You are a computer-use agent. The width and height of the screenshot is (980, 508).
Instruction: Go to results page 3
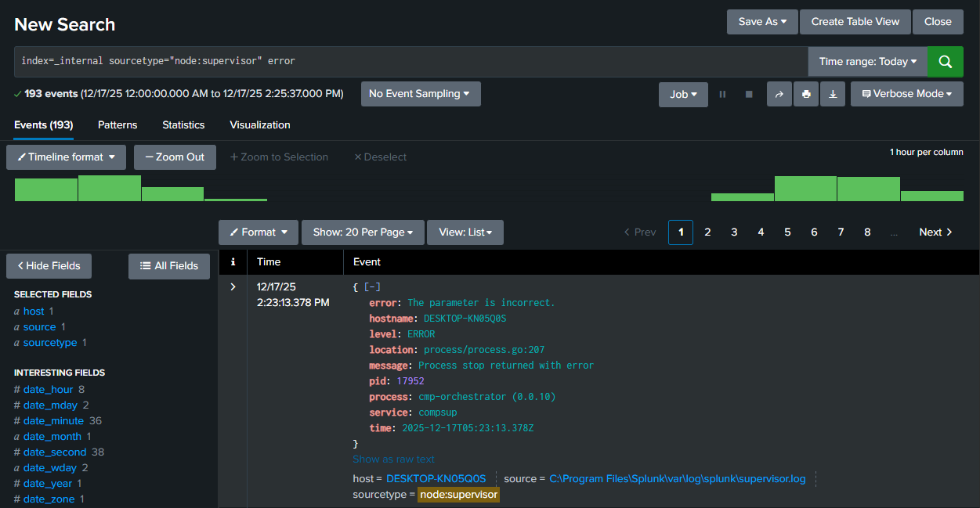coord(734,232)
